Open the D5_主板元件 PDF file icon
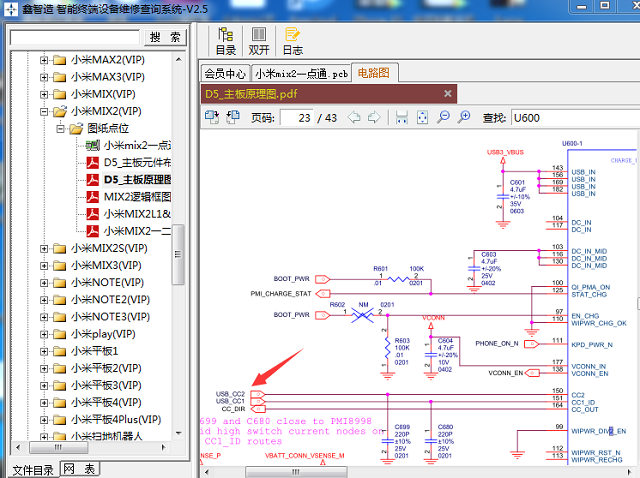640x478 pixels. (x=93, y=162)
